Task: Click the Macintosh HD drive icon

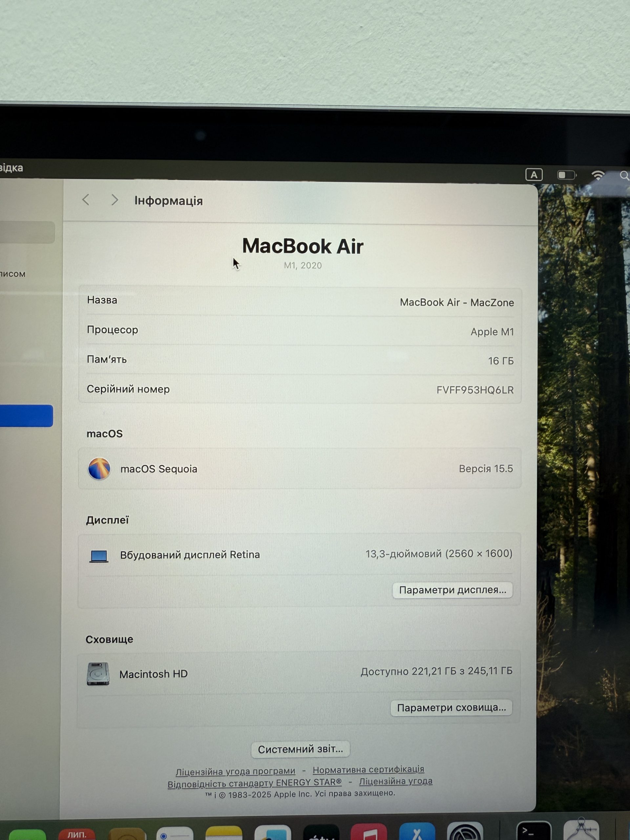Action: tap(98, 674)
